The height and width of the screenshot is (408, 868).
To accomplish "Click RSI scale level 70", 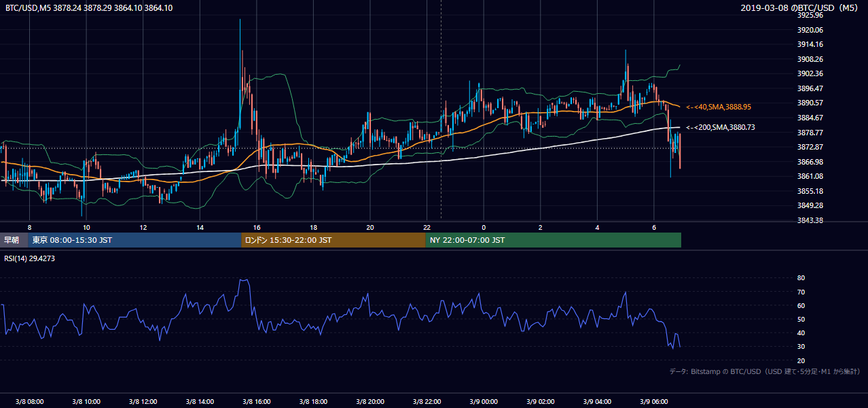I will tap(801, 292).
